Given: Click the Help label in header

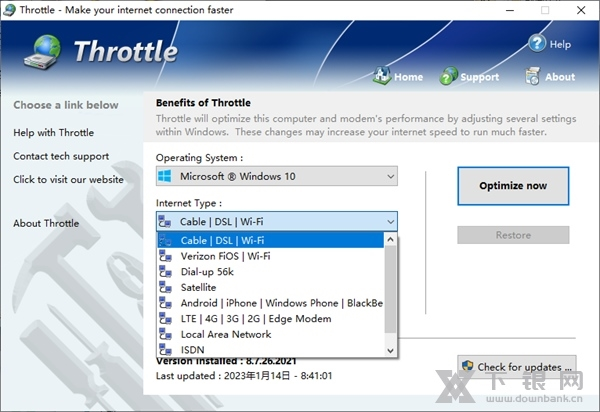Looking at the screenshot, I should [x=560, y=44].
